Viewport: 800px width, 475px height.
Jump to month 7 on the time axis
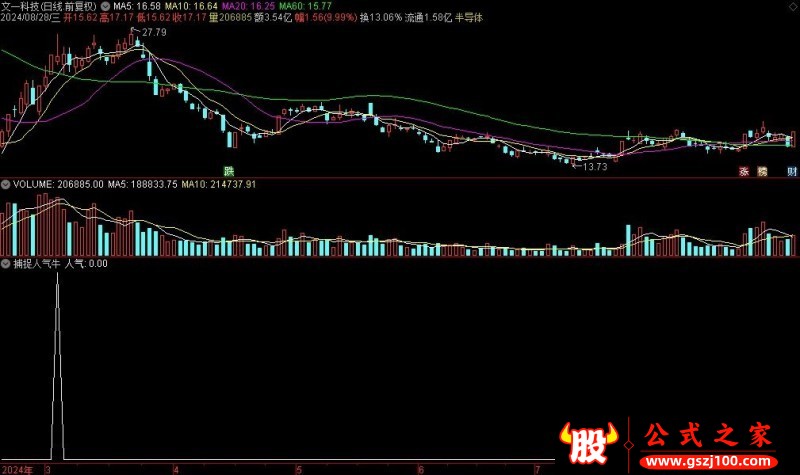click(x=537, y=470)
